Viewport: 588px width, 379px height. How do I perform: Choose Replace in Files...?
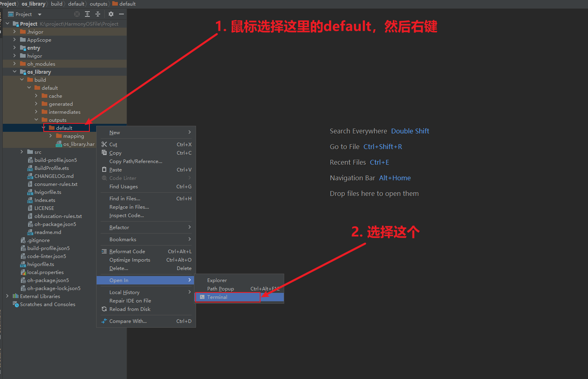(146, 207)
